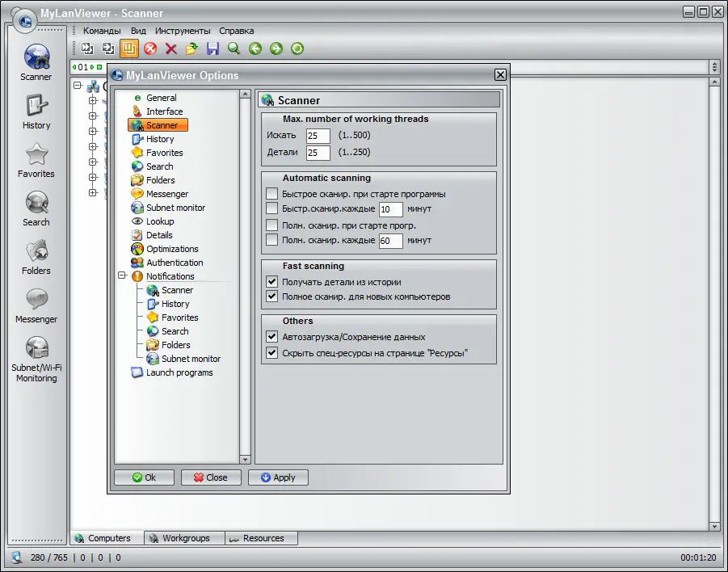Open Messenger in left sidebar
This screenshot has height=572, width=728.
point(36,305)
